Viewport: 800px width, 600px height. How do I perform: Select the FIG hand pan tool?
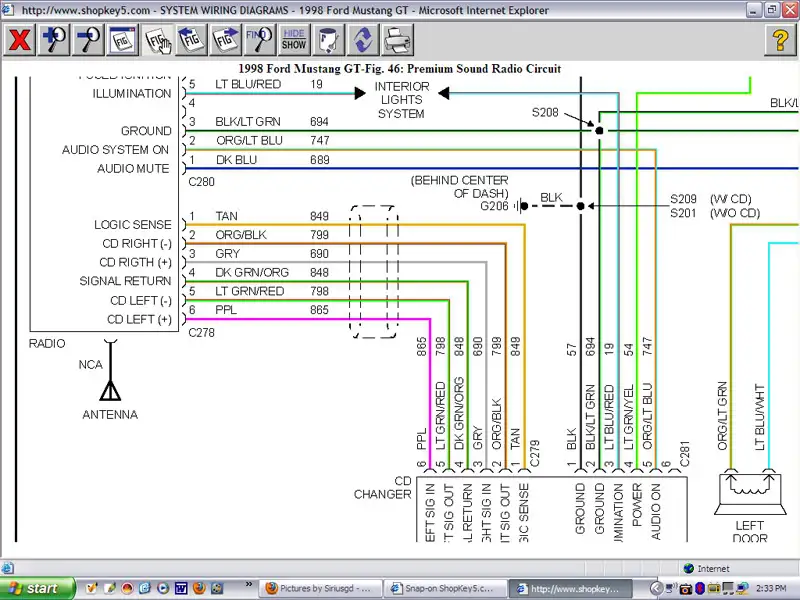pos(157,40)
